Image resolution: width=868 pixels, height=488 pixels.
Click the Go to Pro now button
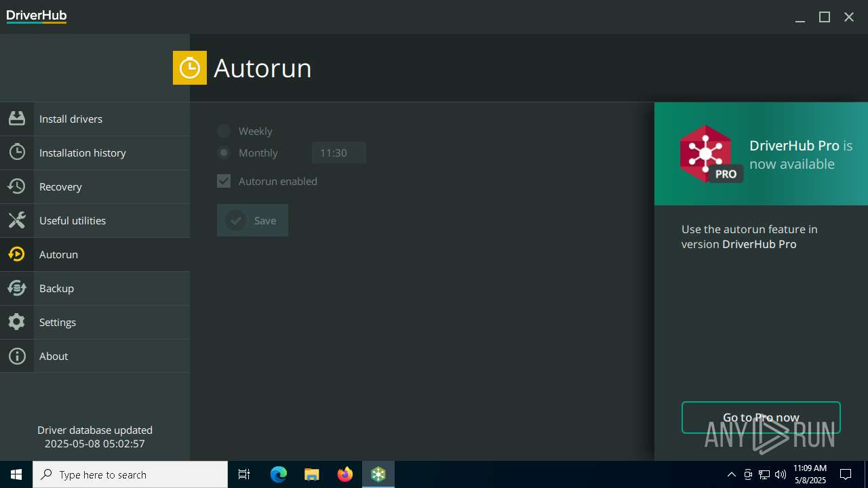pyautogui.click(x=761, y=418)
